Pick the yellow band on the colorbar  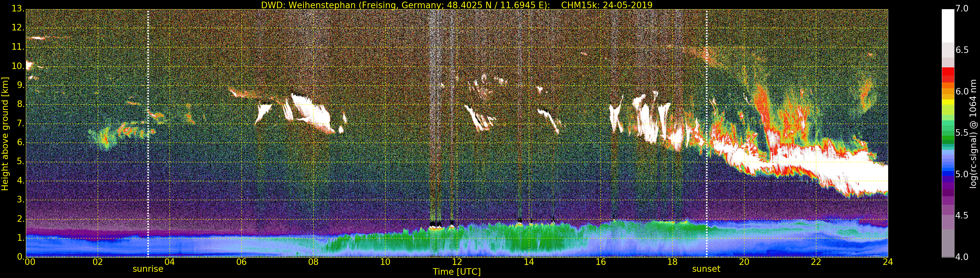(948, 102)
